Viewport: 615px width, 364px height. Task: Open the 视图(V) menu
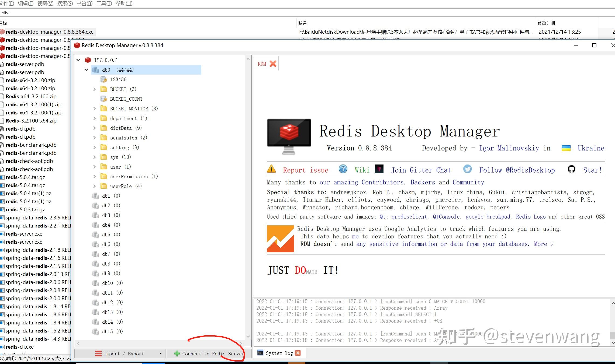tap(45, 3)
